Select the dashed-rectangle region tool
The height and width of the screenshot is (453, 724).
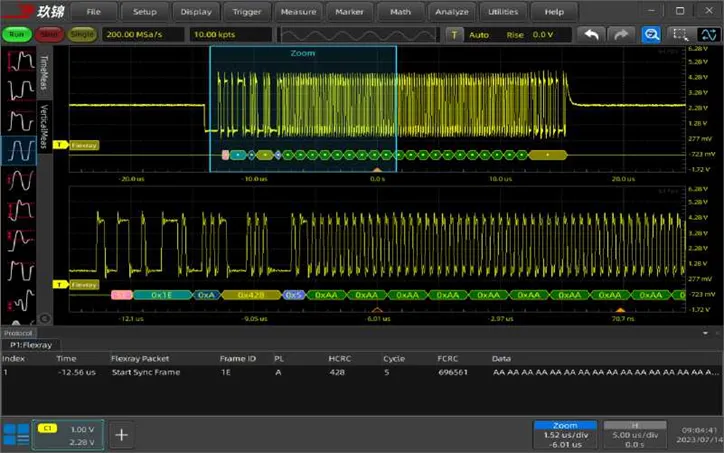click(x=680, y=34)
